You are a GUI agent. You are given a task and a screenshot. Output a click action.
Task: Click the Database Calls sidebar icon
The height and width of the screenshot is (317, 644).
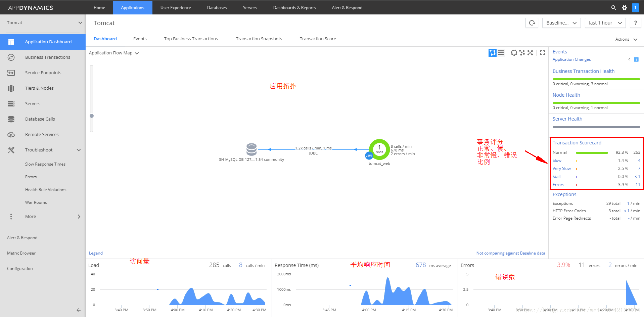click(x=11, y=119)
